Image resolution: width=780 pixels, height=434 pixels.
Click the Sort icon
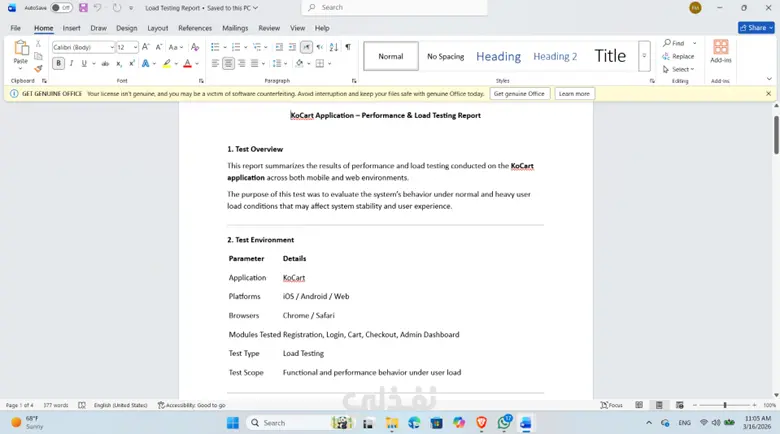[x=334, y=47]
